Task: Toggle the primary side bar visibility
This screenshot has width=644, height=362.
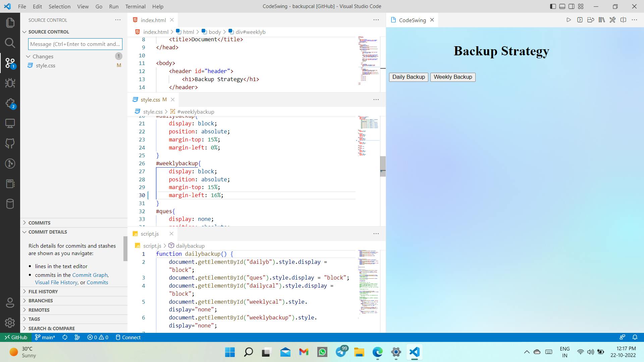Action: tap(553, 6)
